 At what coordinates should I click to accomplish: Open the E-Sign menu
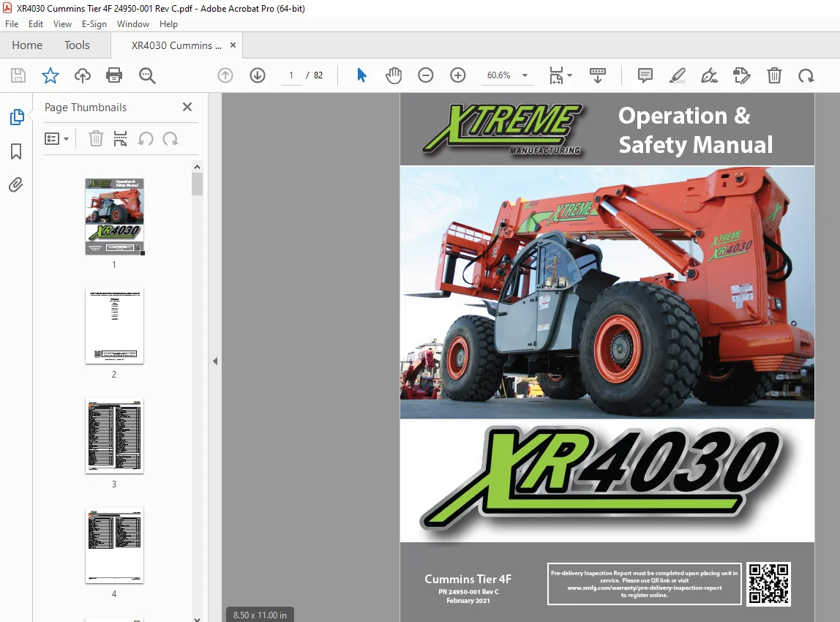click(x=94, y=24)
